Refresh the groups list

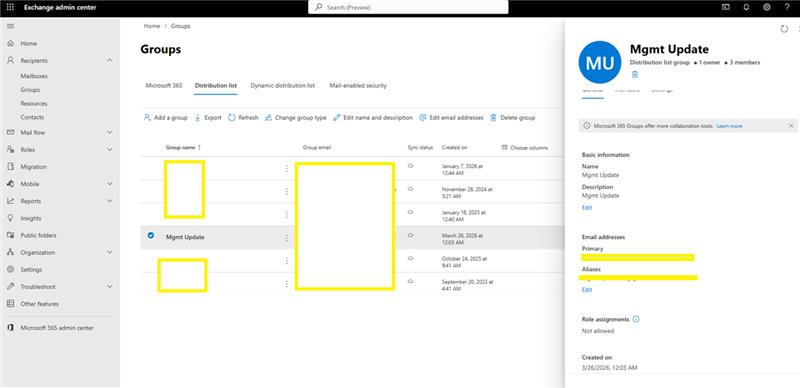243,117
